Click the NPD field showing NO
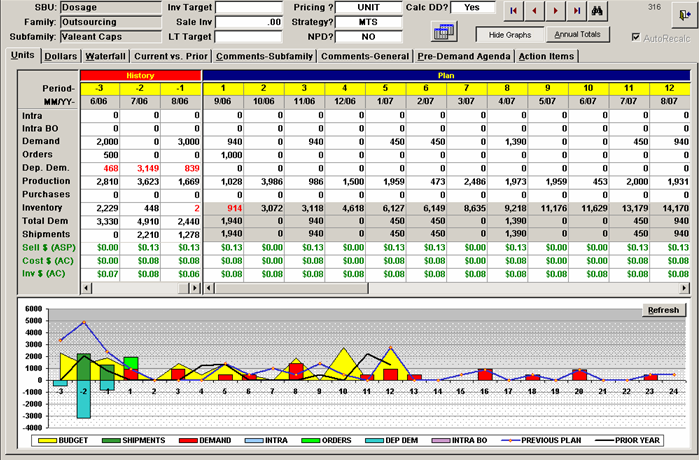 pyautogui.click(x=368, y=37)
